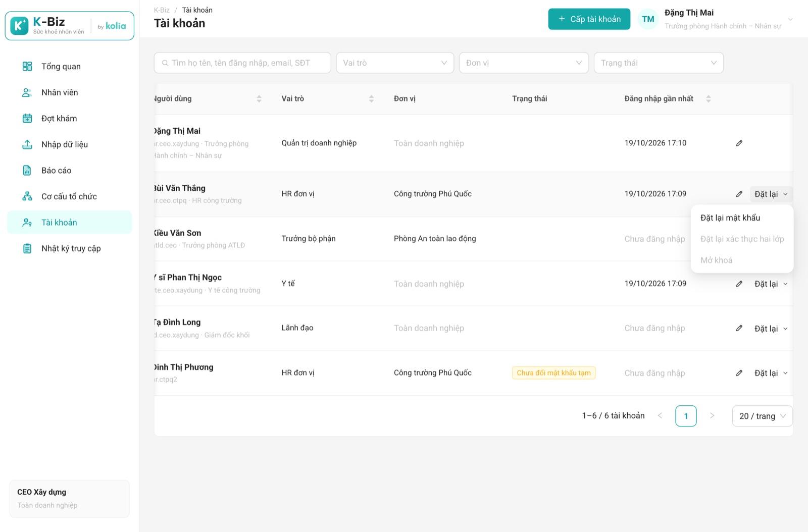Click the Nhập dữ liệu upload icon

coord(27,144)
